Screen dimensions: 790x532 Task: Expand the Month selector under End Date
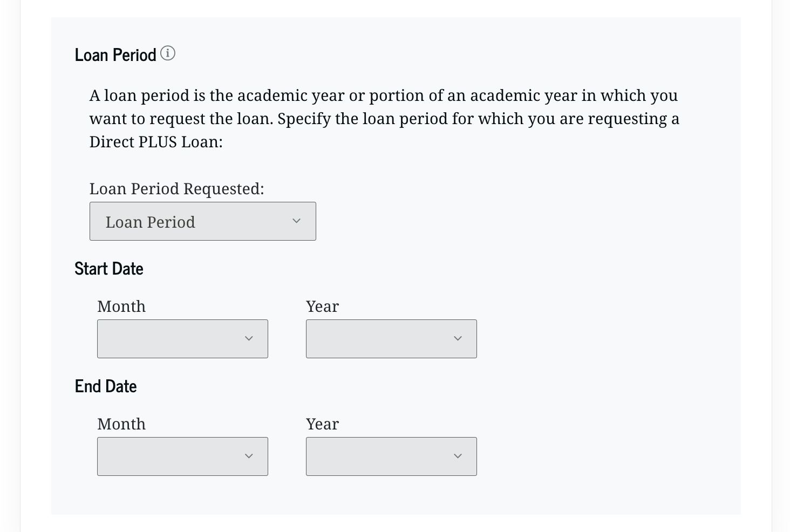[x=182, y=456]
